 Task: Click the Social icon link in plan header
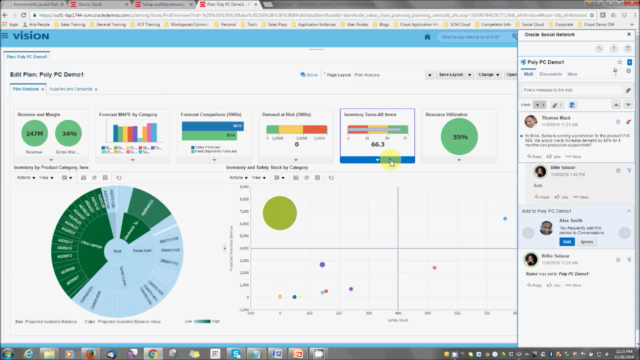tap(309, 75)
